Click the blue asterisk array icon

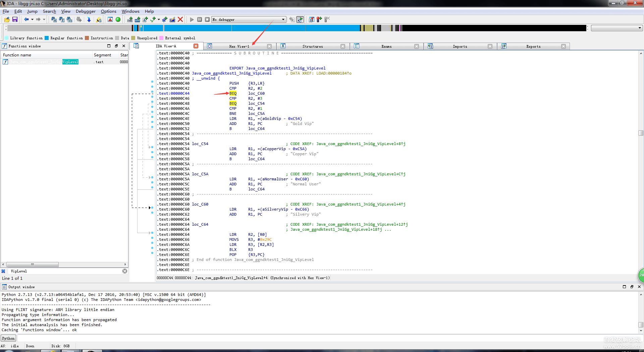pos(165,19)
